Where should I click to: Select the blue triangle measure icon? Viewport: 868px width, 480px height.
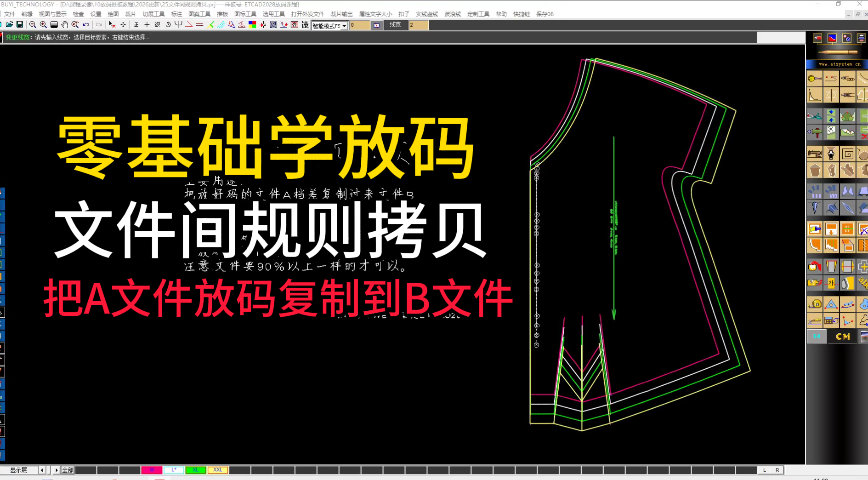(x=831, y=304)
